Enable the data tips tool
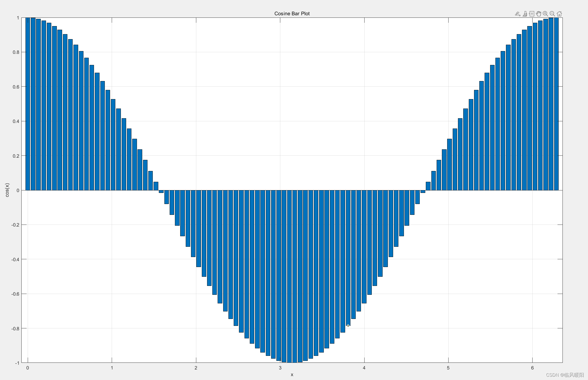Screen dimensions: 588x380 coord(532,14)
